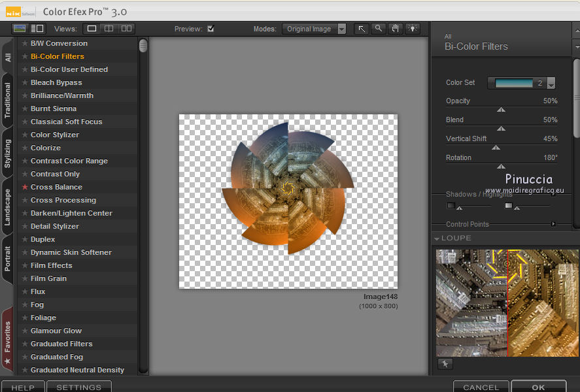Viewport: 580px width, 392px height.
Task: Click the Shadows slider handle
Action: (460, 208)
